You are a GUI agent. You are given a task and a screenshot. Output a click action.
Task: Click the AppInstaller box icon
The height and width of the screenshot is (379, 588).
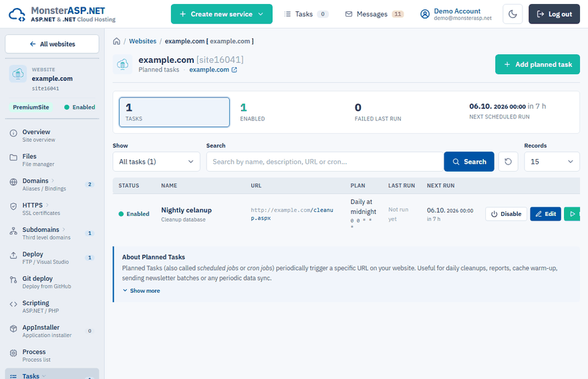[13, 329]
